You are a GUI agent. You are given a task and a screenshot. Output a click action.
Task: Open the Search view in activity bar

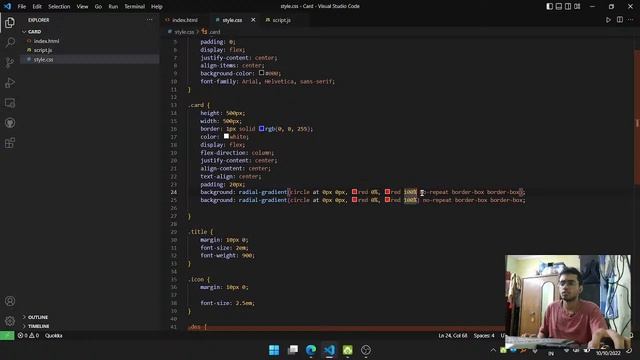coord(10,42)
